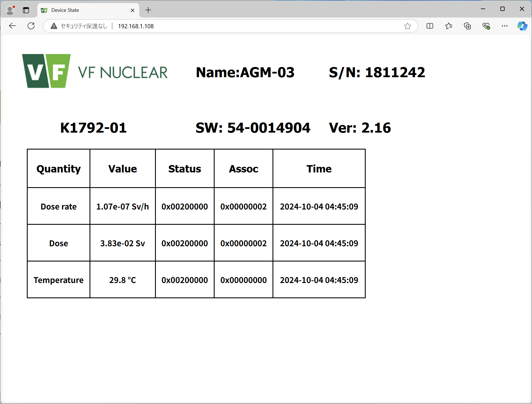Screen dimensions: 532x404
Task: Maximize the browser window
Action: [502, 9]
